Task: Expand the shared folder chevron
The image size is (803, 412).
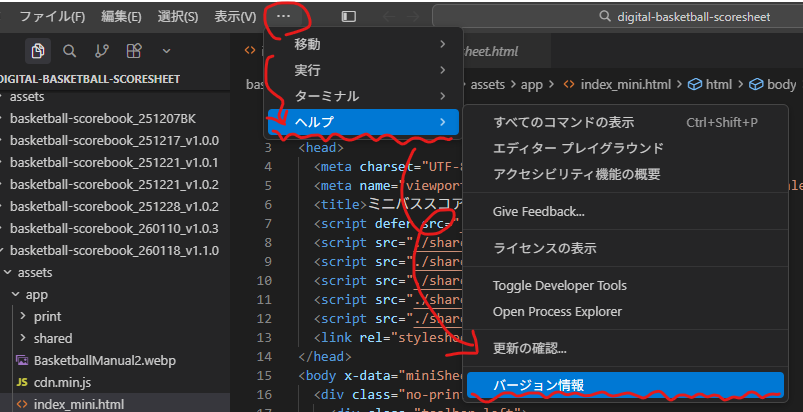Action: point(23,339)
